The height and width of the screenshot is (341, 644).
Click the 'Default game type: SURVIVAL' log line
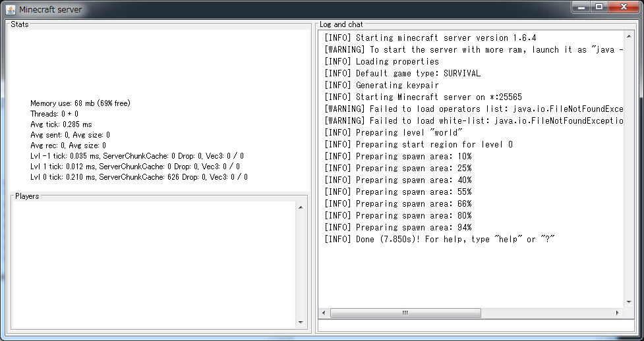(402, 74)
